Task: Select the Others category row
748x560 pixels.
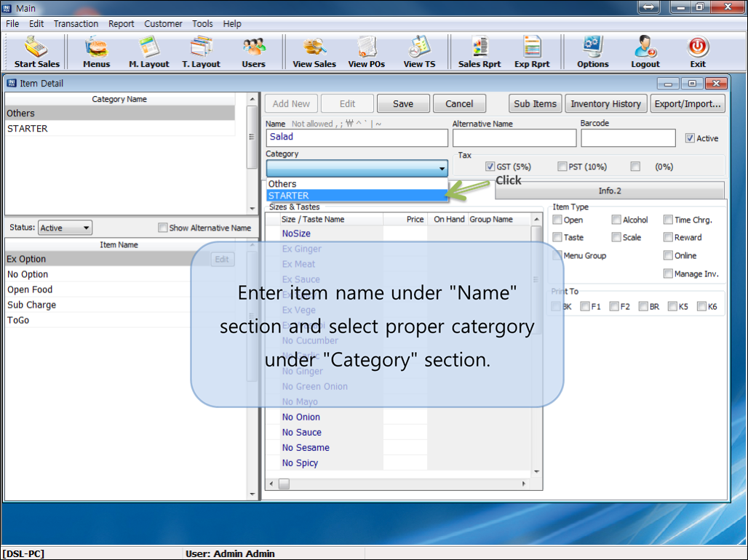Action: pyautogui.click(x=120, y=113)
